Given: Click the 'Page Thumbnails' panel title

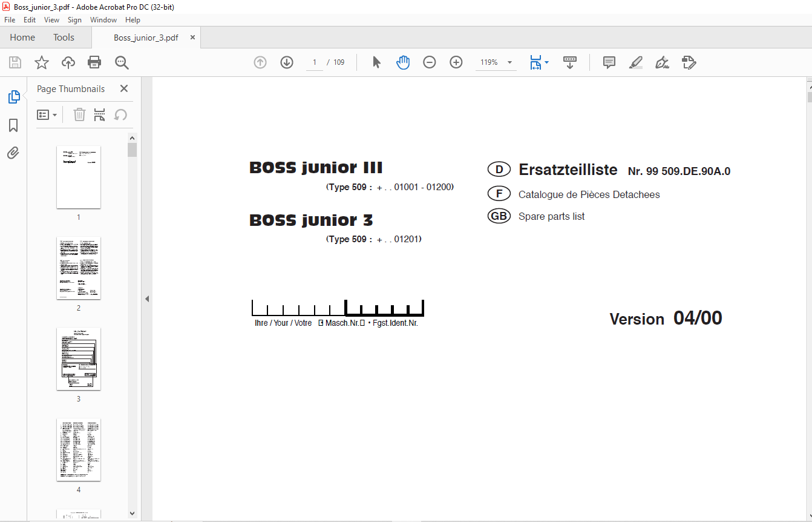Looking at the screenshot, I should 71,88.
